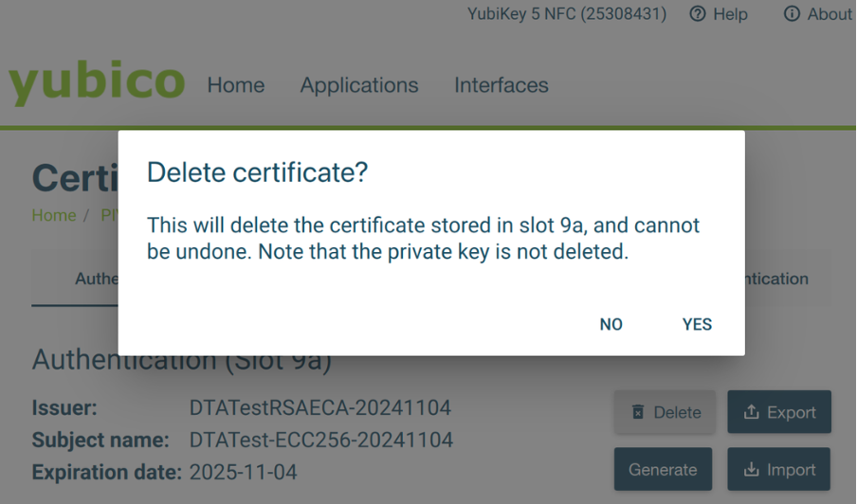Click the download arrow icon on Import
Image resolution: width=857 pixels, height=504 pixels.
pyautogui.click(x=752, y=469)
